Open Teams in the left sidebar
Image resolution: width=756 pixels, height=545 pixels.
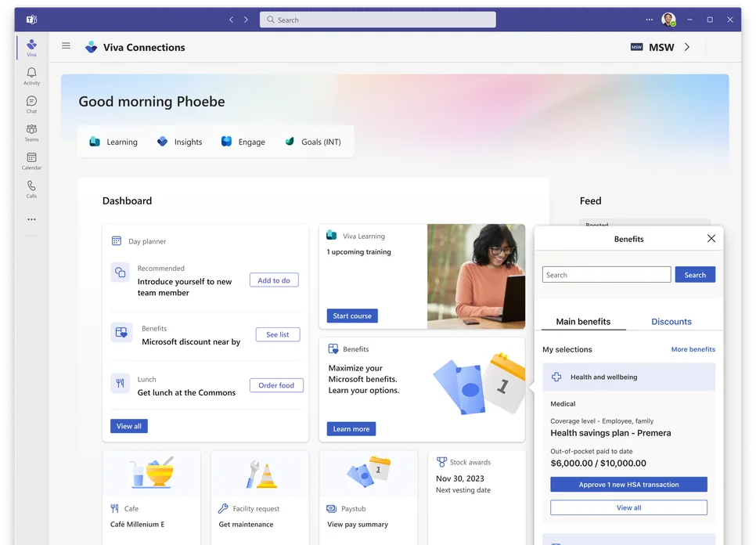[x=31, y=132]
